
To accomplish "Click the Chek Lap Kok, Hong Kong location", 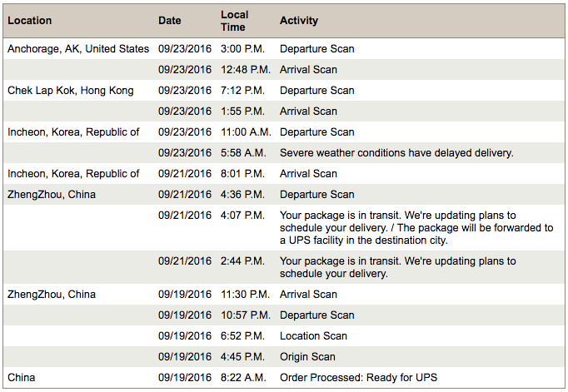I will click(x=71, y=91).
